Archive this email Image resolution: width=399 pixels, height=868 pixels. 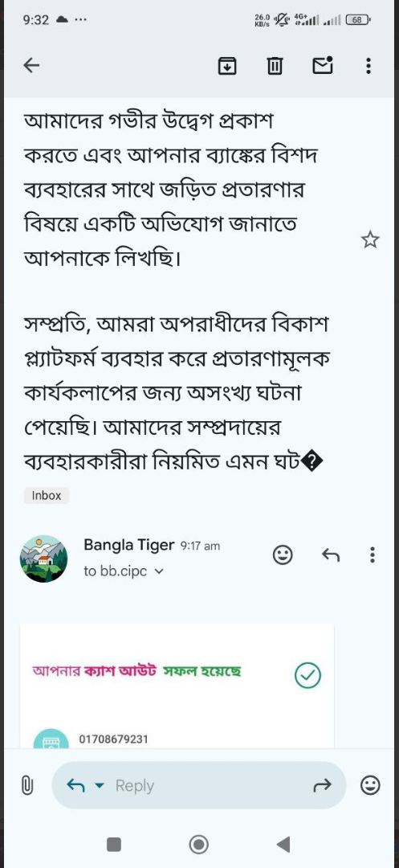[227, 66]
